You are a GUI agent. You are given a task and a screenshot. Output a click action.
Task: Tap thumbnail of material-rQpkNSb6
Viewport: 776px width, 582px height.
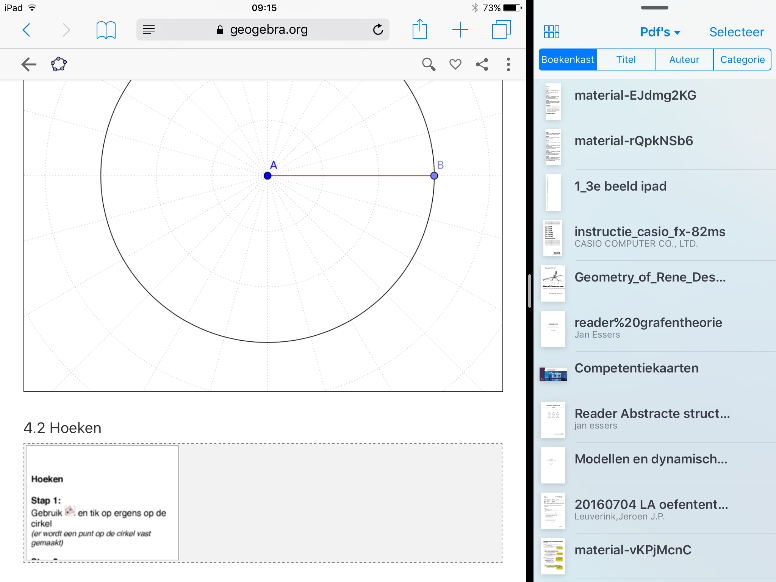(x=553, y=147)
